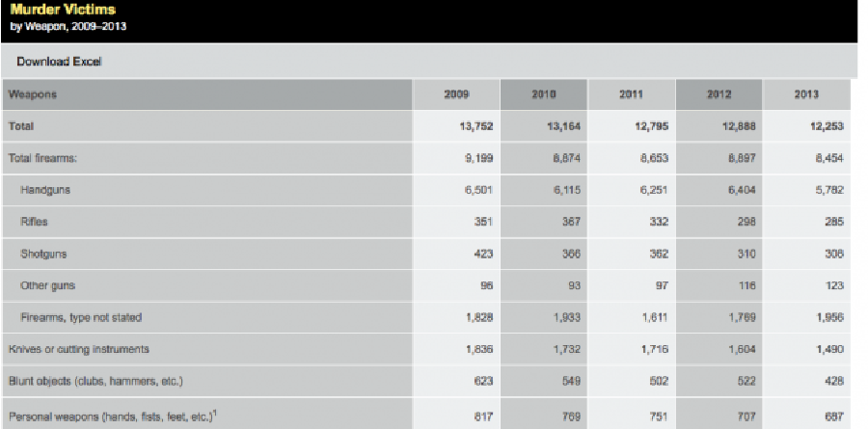Viewport: 868px width, 429px height.
Task: Select the Murder Victims page title
Action: [x=57, y=10]
